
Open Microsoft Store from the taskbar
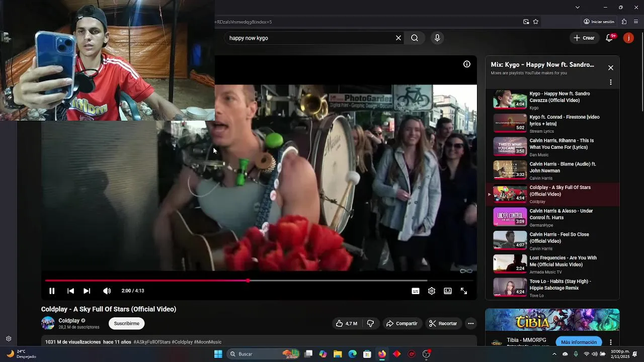[x=367, y=354]
